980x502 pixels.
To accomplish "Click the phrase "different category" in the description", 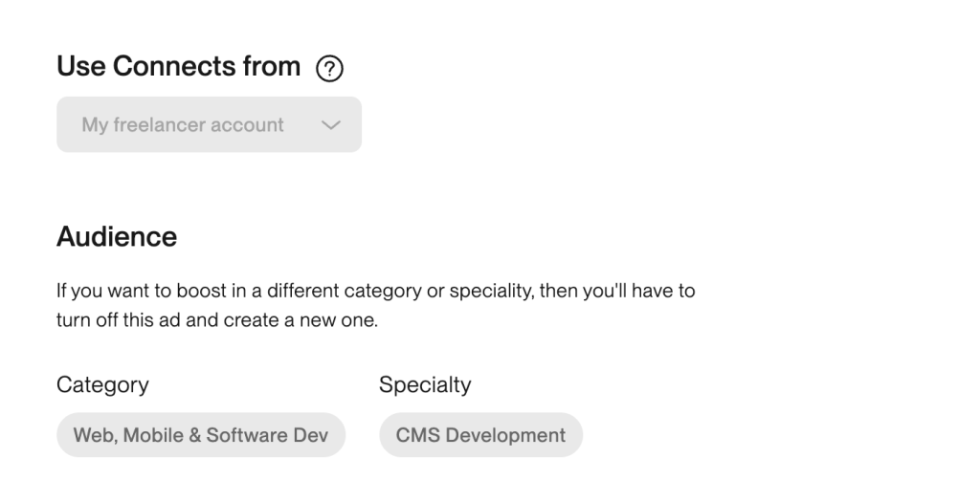I will tap(336, 291).
